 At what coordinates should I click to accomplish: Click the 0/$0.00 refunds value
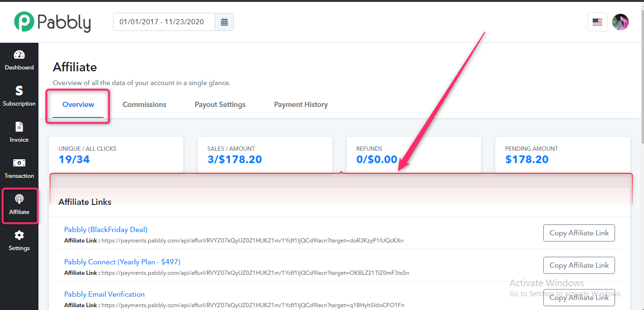pyautogui.click(x=377, y=159)
